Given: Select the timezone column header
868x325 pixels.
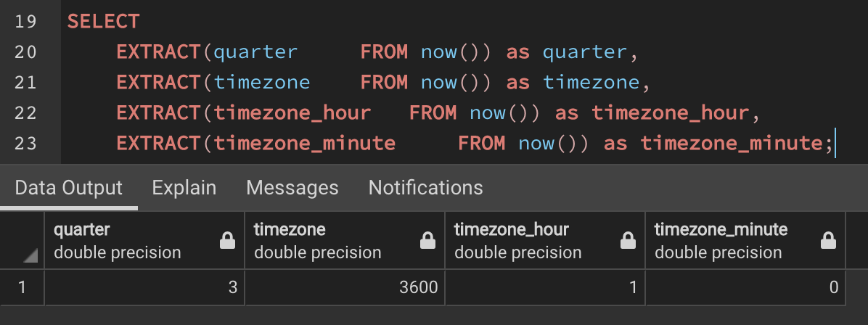Looking at the screenshot, I should (345, 241).
